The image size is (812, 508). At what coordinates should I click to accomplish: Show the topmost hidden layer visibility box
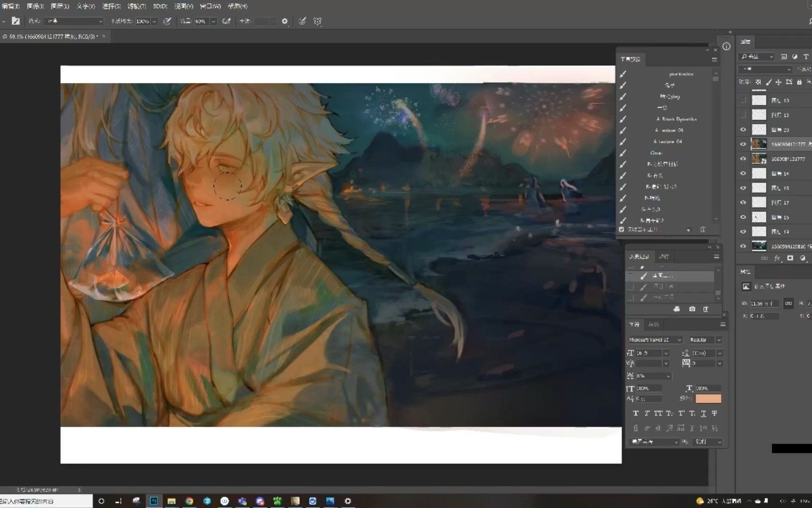pos(743,100)
